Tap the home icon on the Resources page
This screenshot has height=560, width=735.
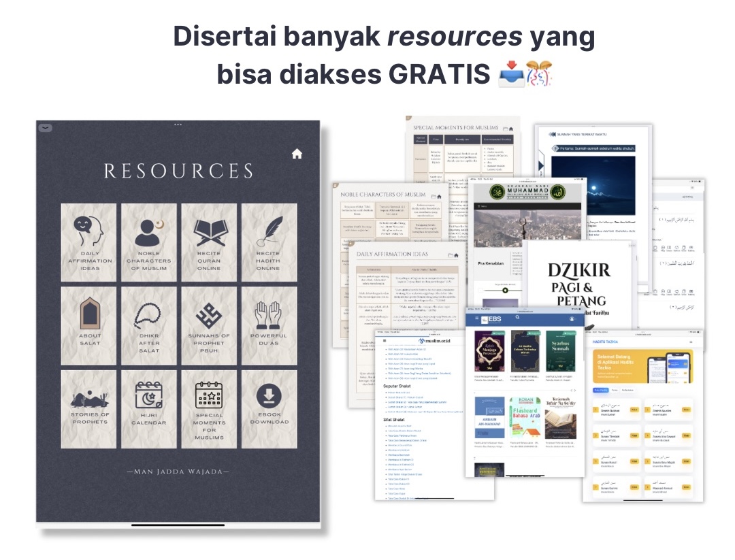[297, 154]
